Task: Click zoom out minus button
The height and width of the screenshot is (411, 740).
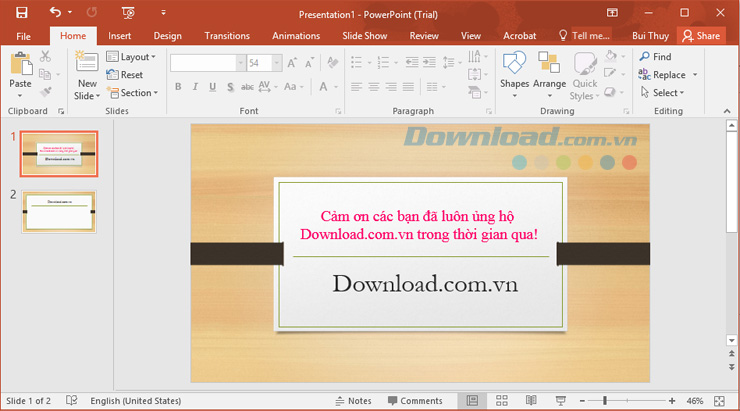Action: click(582, 401)
